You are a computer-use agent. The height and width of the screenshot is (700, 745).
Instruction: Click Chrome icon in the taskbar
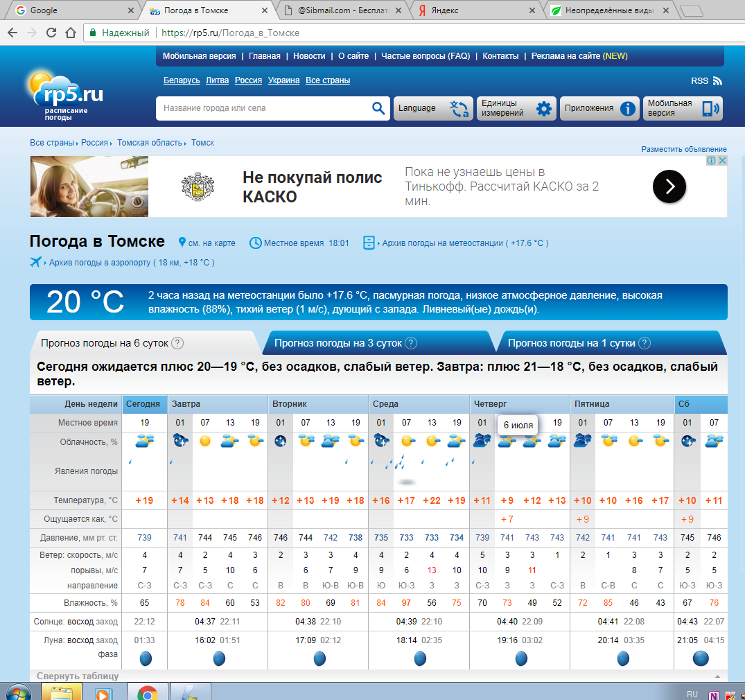[x=147, y=692]
